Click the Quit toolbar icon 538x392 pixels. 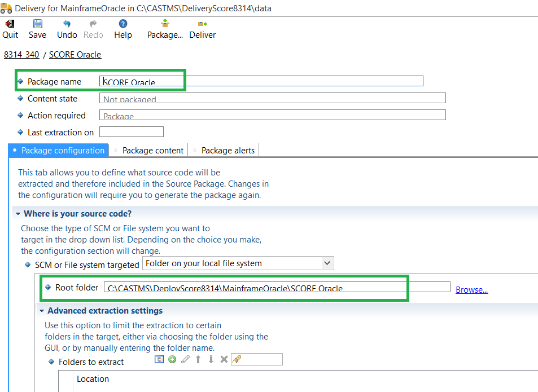point(10,24)
